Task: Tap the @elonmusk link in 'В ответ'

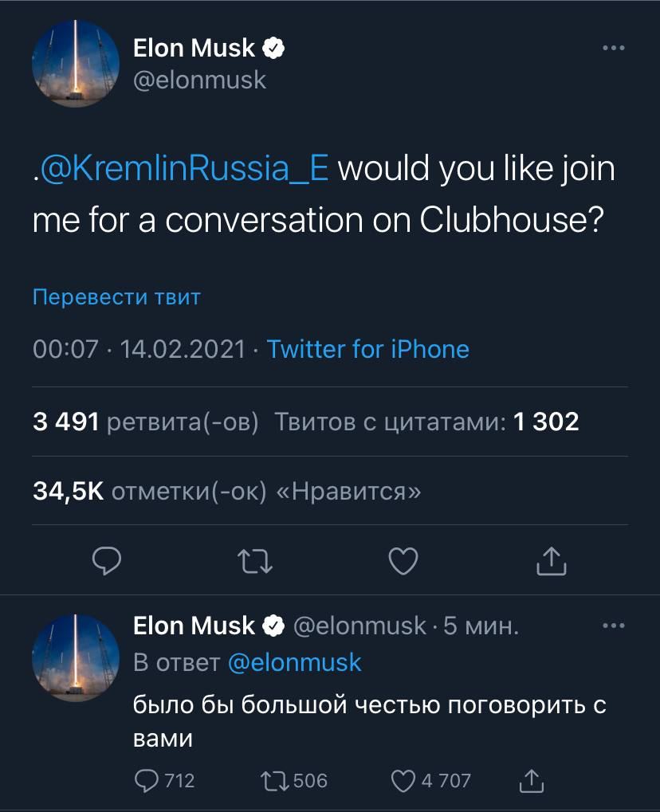Action: pyautogui.click(x=294, y=663)
